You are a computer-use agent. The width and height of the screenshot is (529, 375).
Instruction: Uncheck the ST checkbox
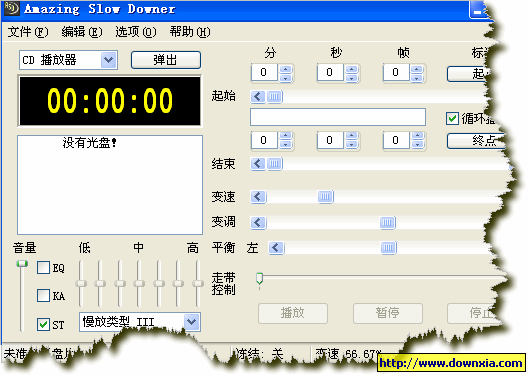(x=44, y=324)
